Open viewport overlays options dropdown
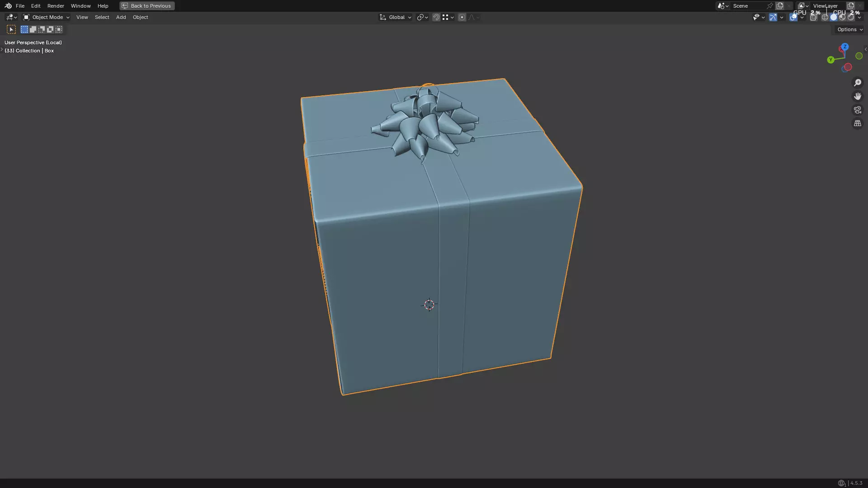868x488 pixels. pyautogui.click(x=802, y=17)
